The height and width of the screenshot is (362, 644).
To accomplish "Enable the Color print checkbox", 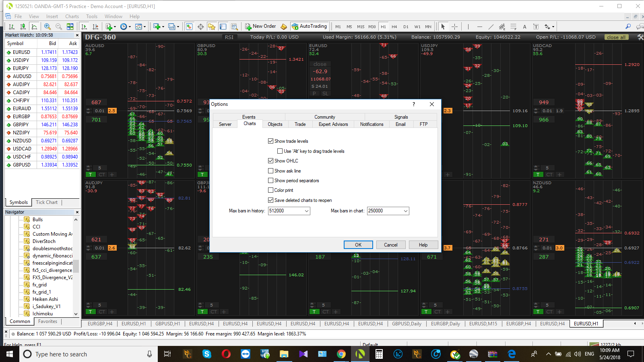I will click(270, 190).
